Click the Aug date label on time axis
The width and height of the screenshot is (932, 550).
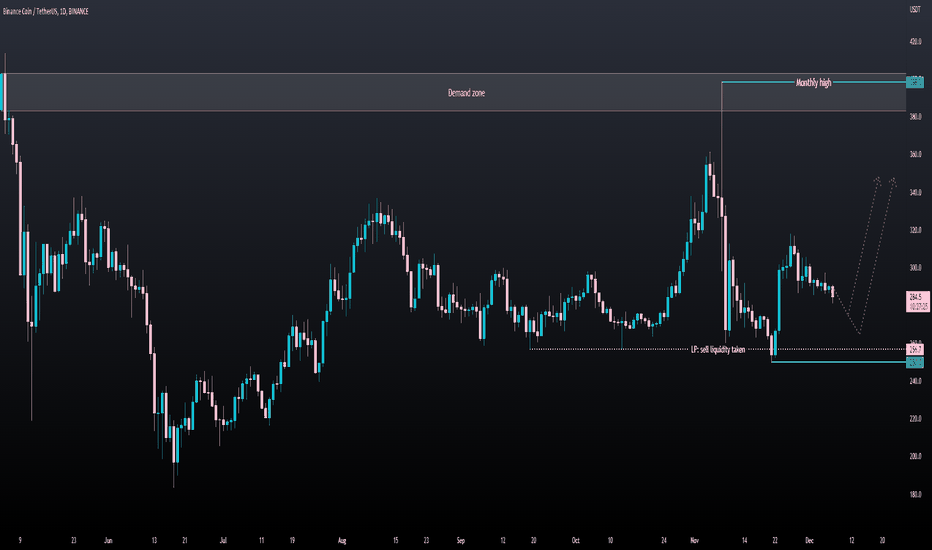point(342,540)
